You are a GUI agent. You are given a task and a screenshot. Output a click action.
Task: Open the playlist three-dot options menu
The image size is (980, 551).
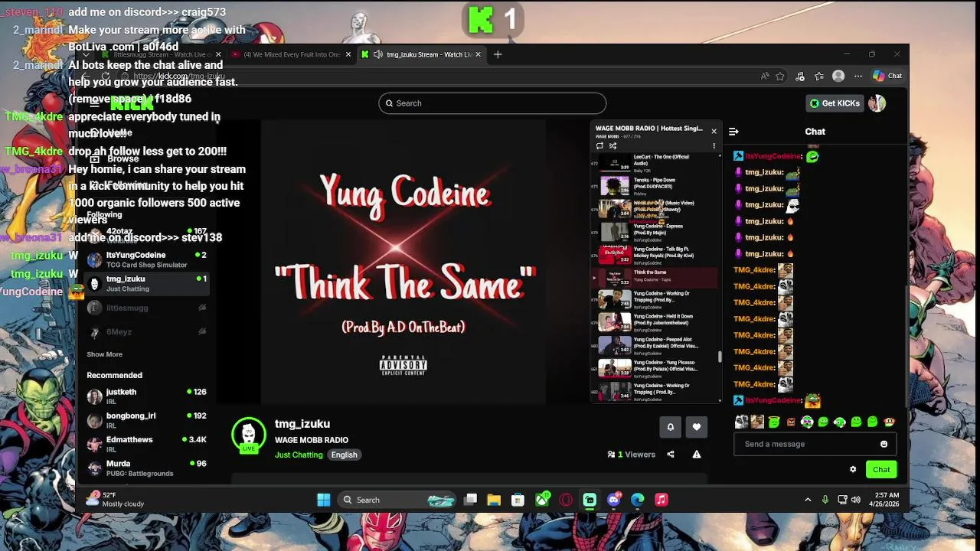click(x=714, y=145)
